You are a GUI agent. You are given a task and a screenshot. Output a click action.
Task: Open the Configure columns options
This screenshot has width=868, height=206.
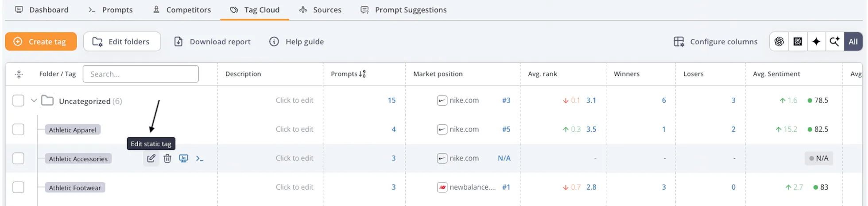coord(715,42)
